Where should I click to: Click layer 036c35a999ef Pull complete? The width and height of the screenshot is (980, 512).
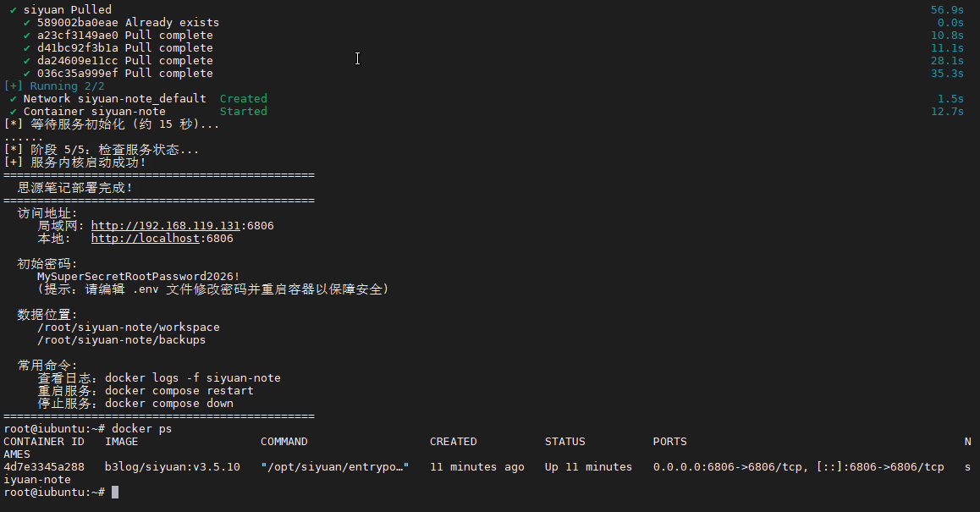point(125,73)
